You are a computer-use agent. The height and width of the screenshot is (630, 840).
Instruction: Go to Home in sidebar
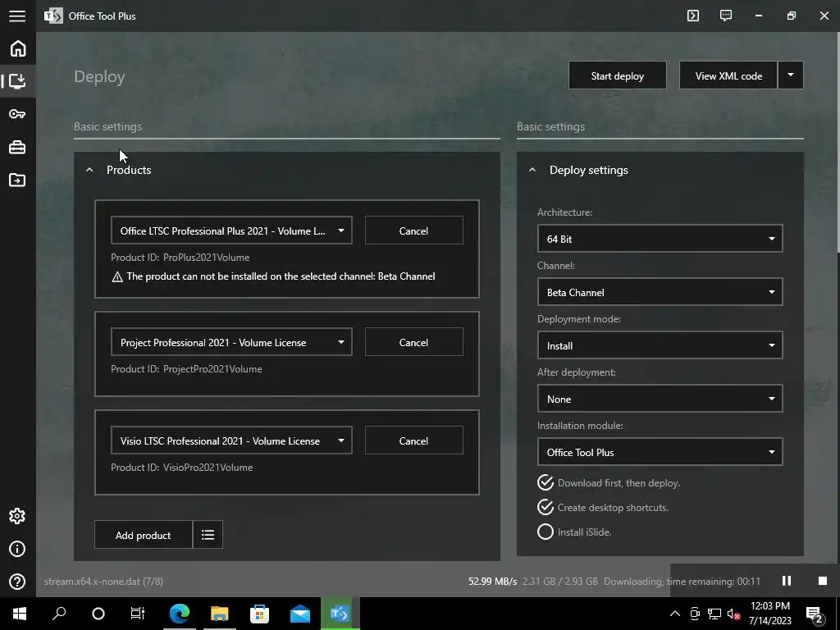(x=18, y=48)
